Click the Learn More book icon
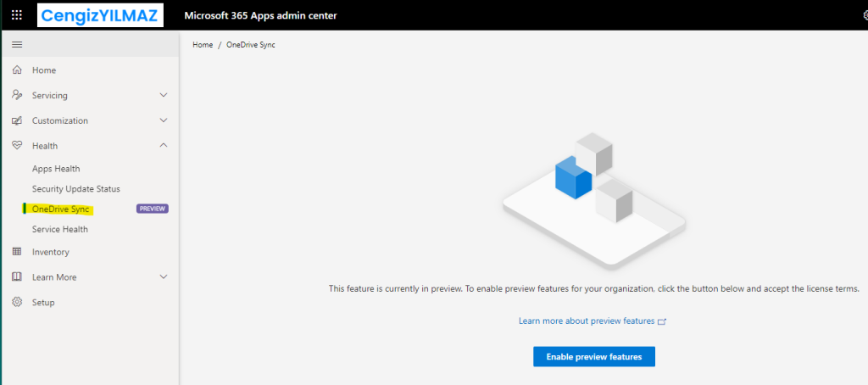Viewport: 868px width, 385px height. [16, 277]
